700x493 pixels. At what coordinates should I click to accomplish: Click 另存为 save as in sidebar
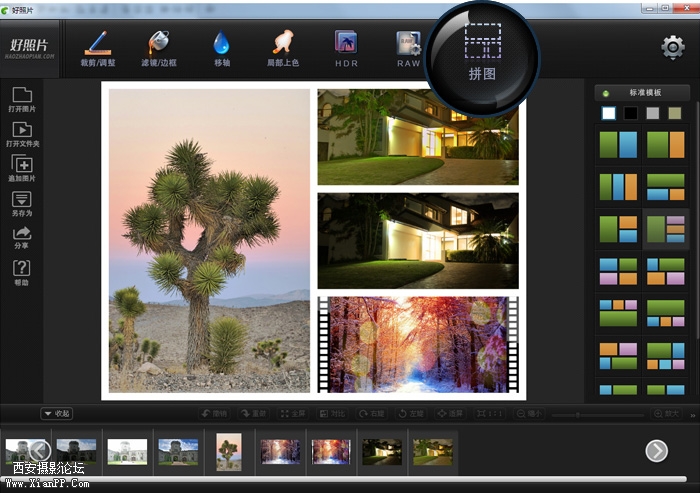pyautogui.click(x=22, y=204)
